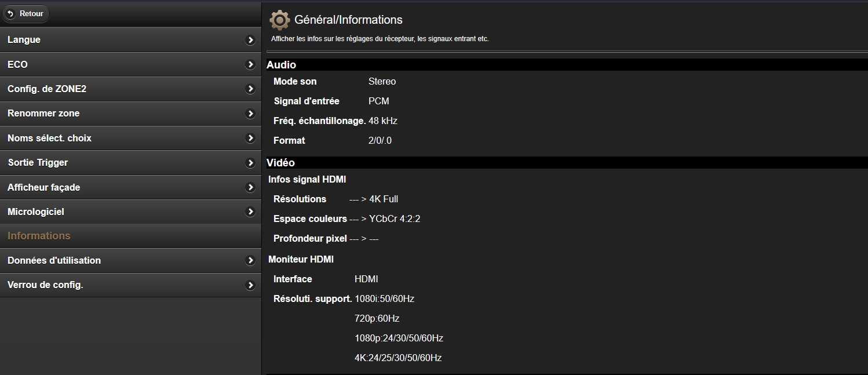Viewport: 868px width, 375px height.
Task: Click the Retour back button
Action: (x=26, y=13)
